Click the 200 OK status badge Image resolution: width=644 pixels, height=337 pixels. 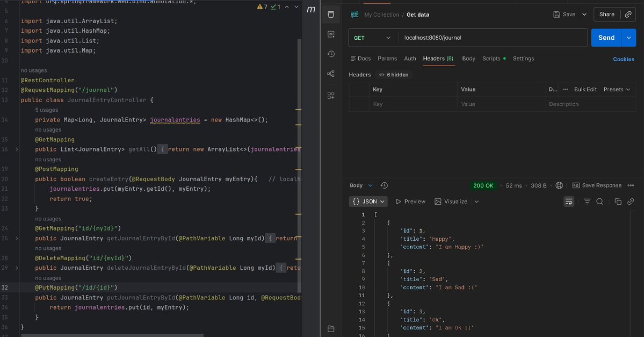pos(483,186)
